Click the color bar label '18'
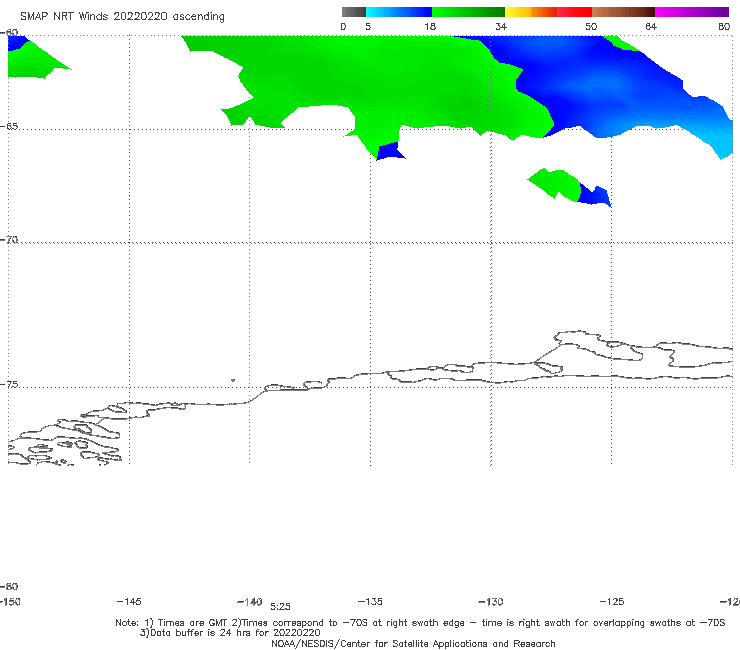 coord(430,26)
